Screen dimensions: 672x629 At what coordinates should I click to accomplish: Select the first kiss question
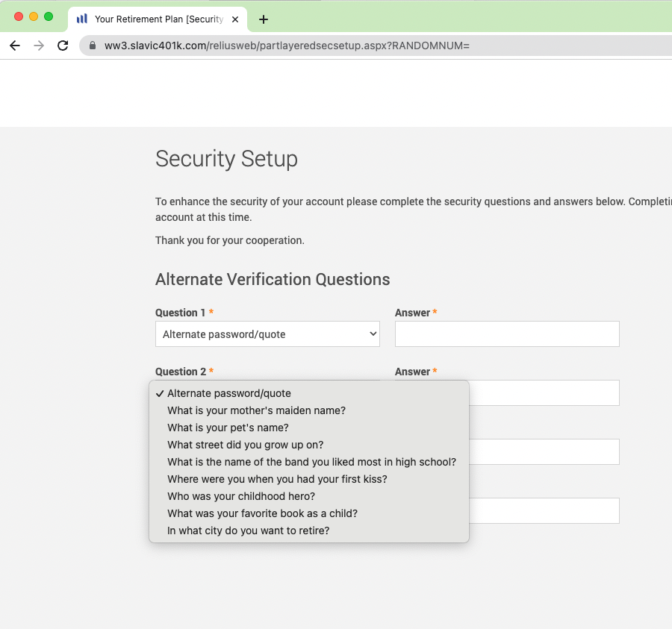click(309, 479)
